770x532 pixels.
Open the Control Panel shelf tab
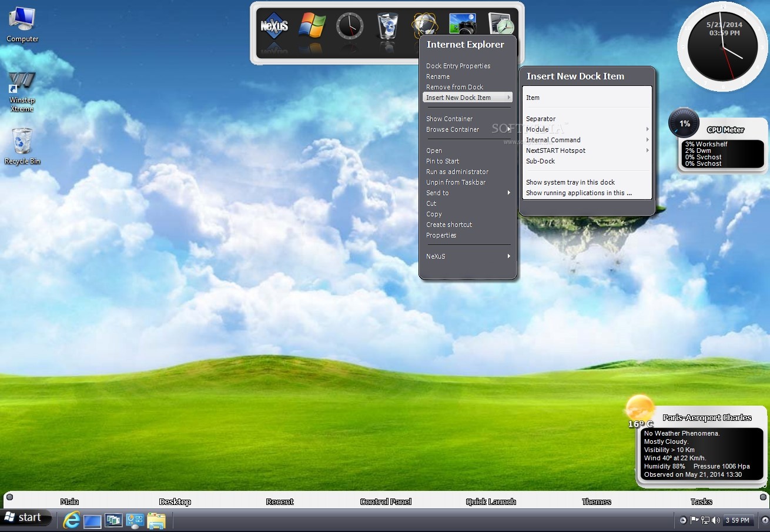point(386,501)
